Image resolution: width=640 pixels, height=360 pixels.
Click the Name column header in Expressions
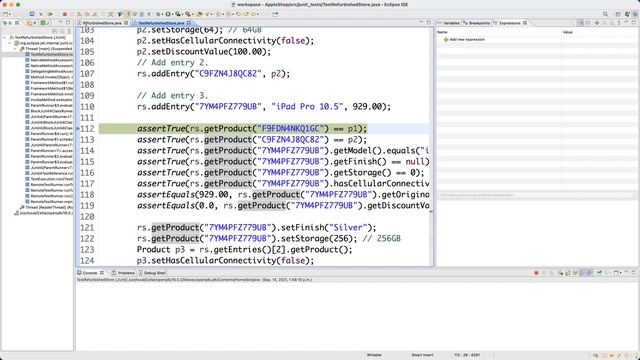442,32
